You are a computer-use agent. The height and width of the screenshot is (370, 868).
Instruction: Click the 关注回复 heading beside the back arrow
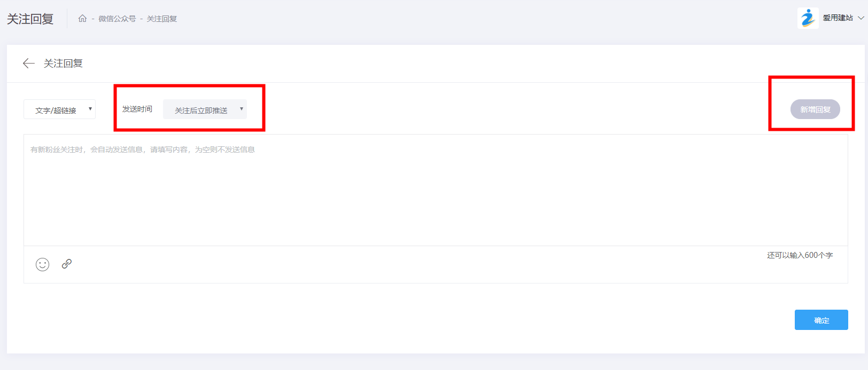[x=63, y=64]
